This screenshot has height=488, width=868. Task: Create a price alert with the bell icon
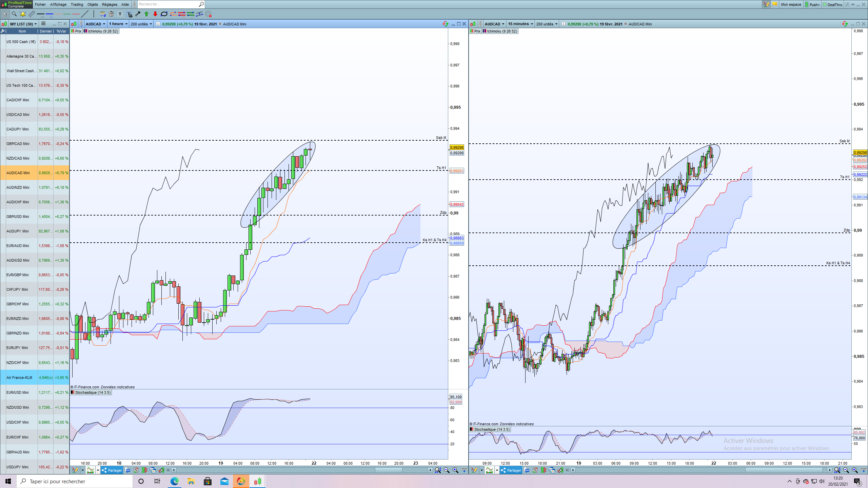(x=23, y=14)
